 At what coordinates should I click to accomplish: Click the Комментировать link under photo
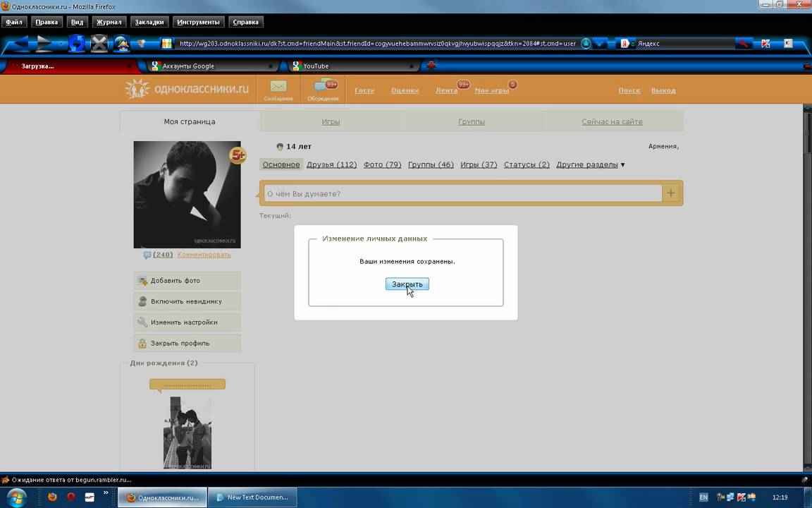click(x=204, y=255)
